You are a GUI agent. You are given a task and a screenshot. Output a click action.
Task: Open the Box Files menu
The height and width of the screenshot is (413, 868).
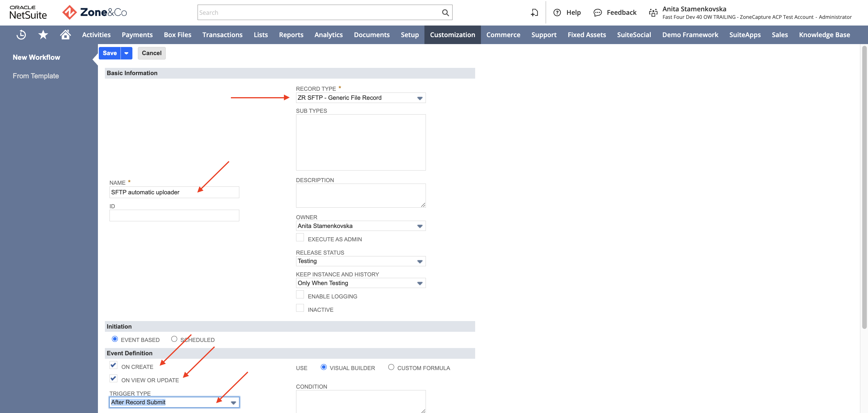pos(178,35)
